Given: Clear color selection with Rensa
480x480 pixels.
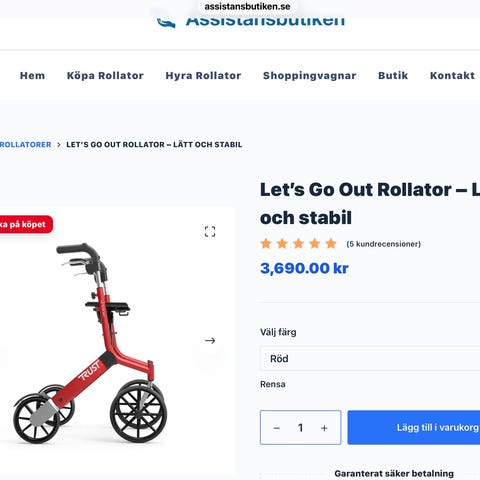Looking at the screenshot, I should tap(273, 384).
